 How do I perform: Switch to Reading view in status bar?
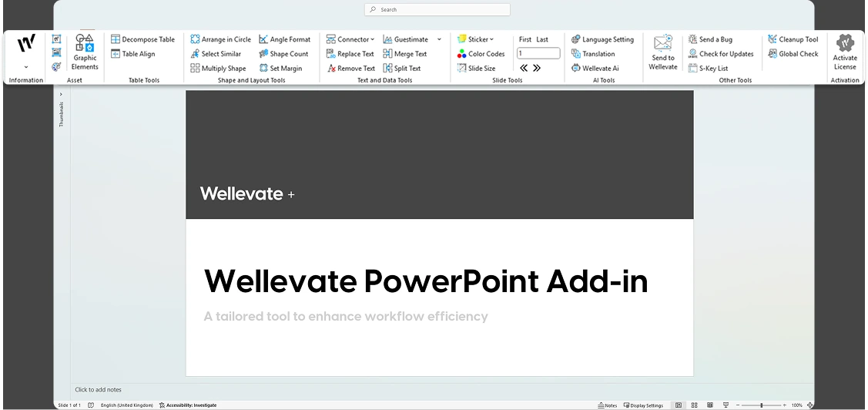pyautogui.click(x=709, y=405)
